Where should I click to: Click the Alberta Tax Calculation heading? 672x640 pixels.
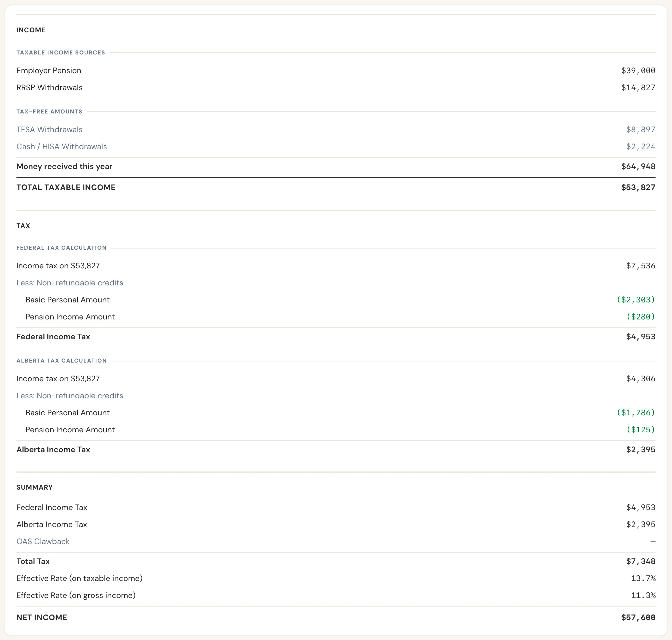(x=61, y=361)
